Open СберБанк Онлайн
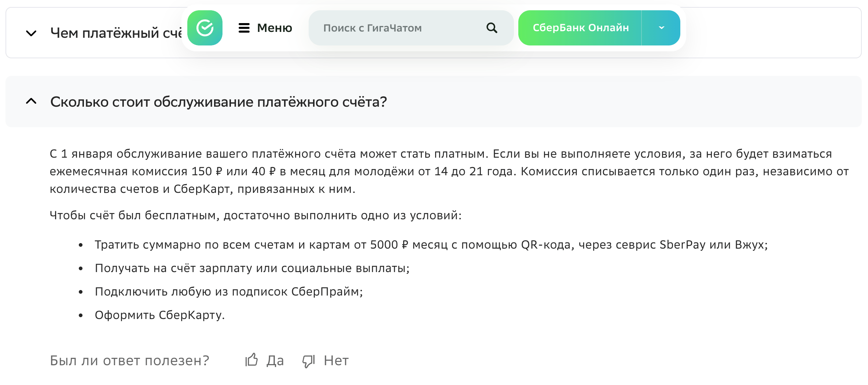868x385 pixels. (581, 27)
